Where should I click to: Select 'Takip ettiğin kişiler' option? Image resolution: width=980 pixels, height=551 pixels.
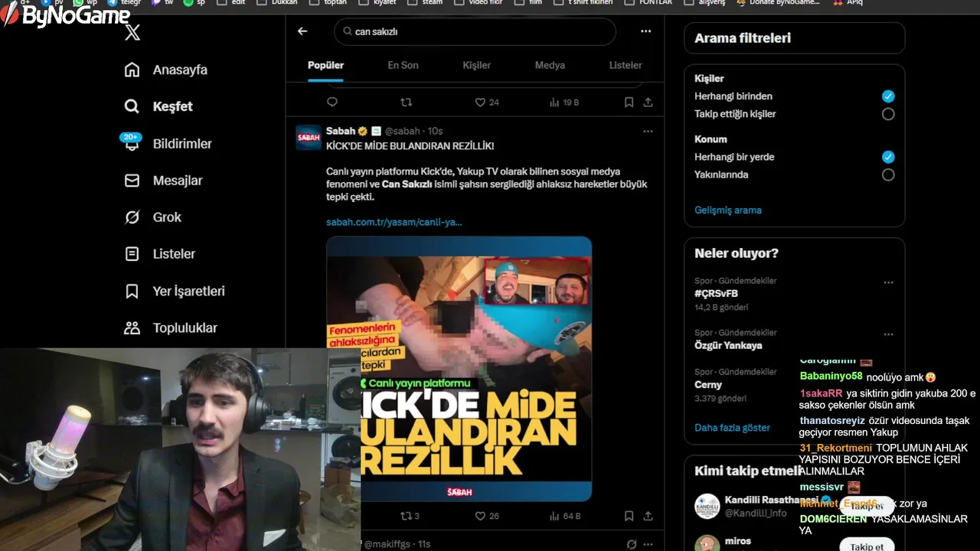pos(888,114)
